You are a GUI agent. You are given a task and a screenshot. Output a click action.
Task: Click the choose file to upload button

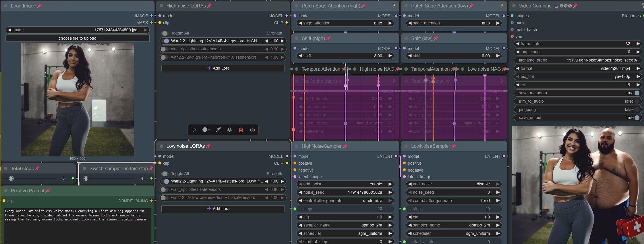pyautogui.click(x=78, y=38)
